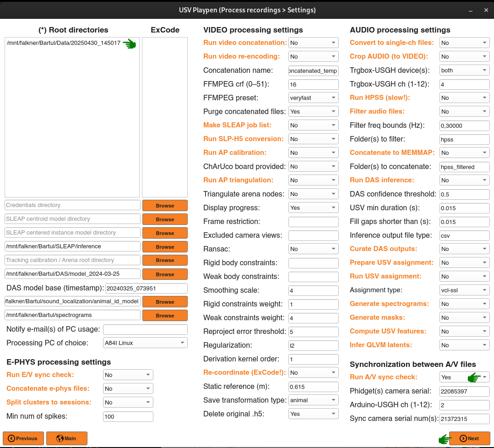Screen dimensions: 494x448
Task: Click the Min num of spikes field
Action: (128, 416)
